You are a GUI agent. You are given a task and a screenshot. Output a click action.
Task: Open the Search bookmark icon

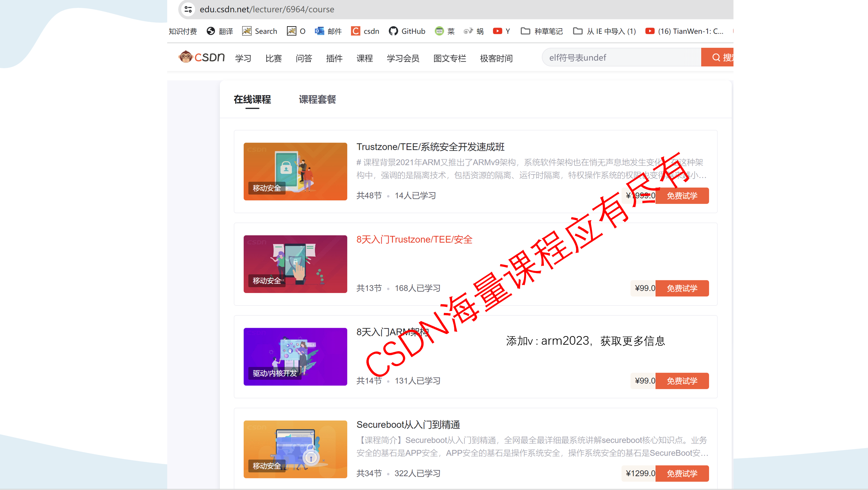(x=247, y=31)
